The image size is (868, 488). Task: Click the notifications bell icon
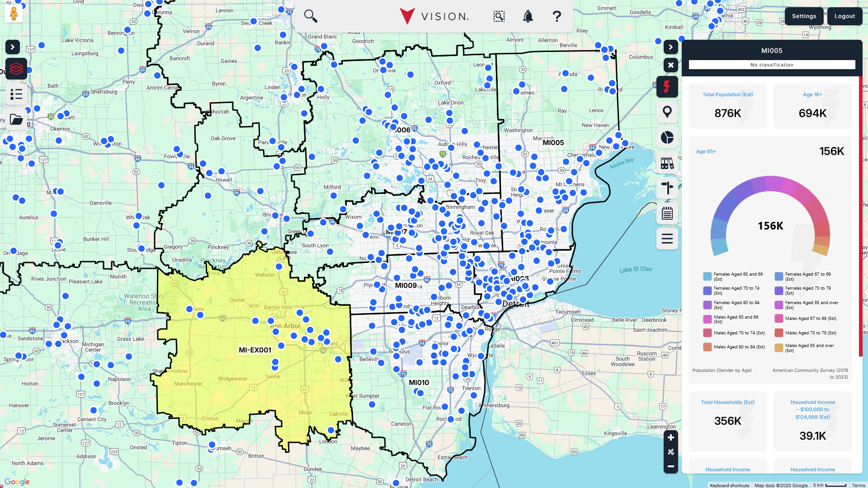[x=528, y=17]
